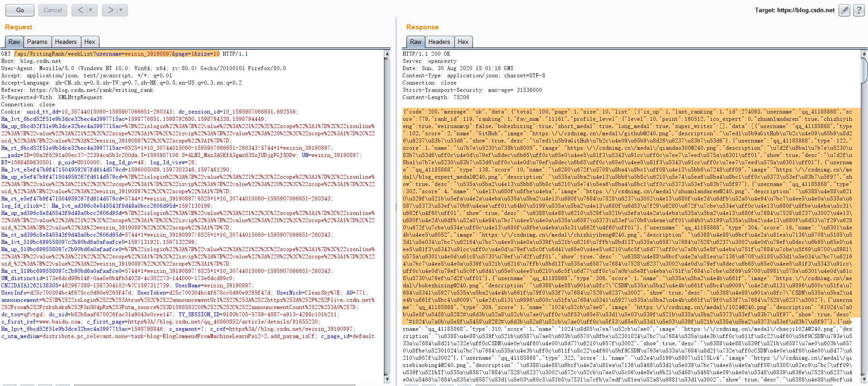Click the Strict-Transport-Security header line
The image size is (868, 386).
(472, 90)
